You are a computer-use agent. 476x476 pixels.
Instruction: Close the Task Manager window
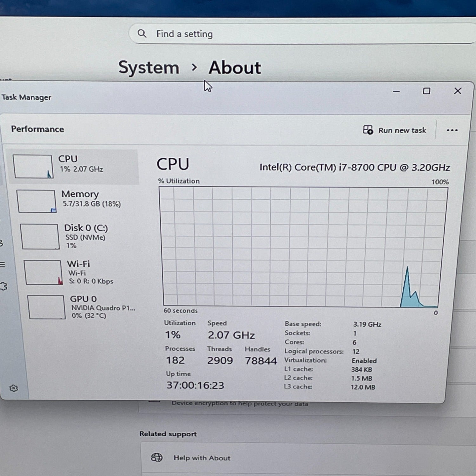[457, 91]
